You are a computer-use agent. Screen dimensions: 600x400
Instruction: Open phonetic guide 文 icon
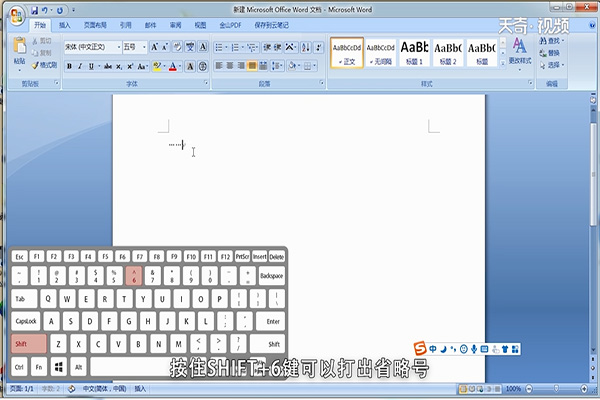(x=190, y=47)
